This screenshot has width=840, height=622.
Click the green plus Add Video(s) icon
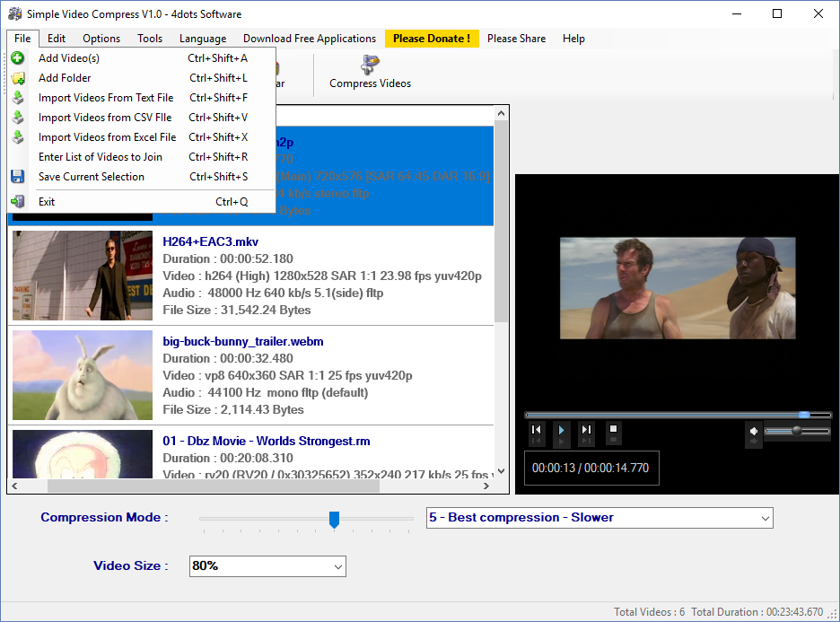point(18,58)
